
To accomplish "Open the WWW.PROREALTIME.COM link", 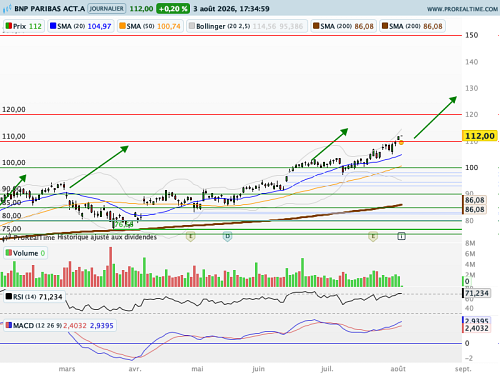I will [463, 9].
